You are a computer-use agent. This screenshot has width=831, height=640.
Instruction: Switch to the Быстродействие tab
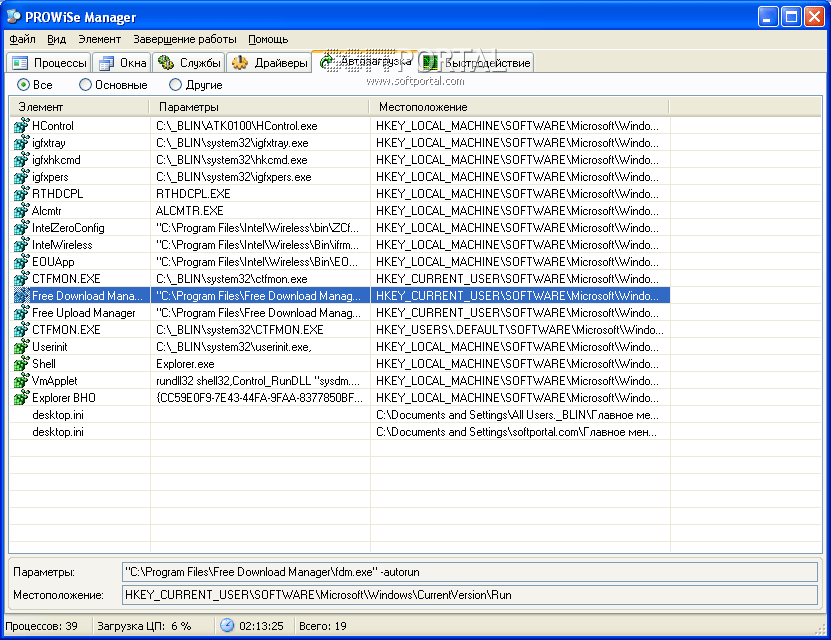(x=476, y=63)
